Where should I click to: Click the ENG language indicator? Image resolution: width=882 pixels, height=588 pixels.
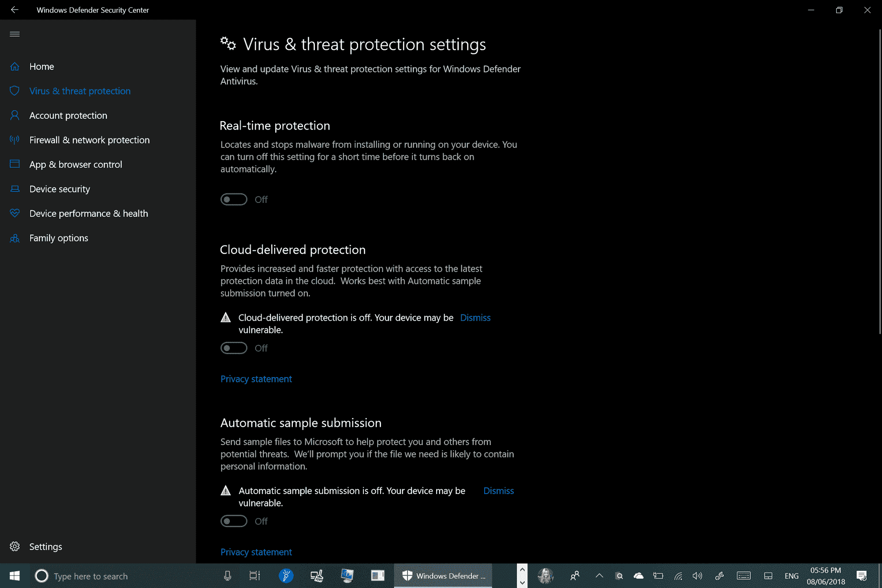[x=792, y=576]
